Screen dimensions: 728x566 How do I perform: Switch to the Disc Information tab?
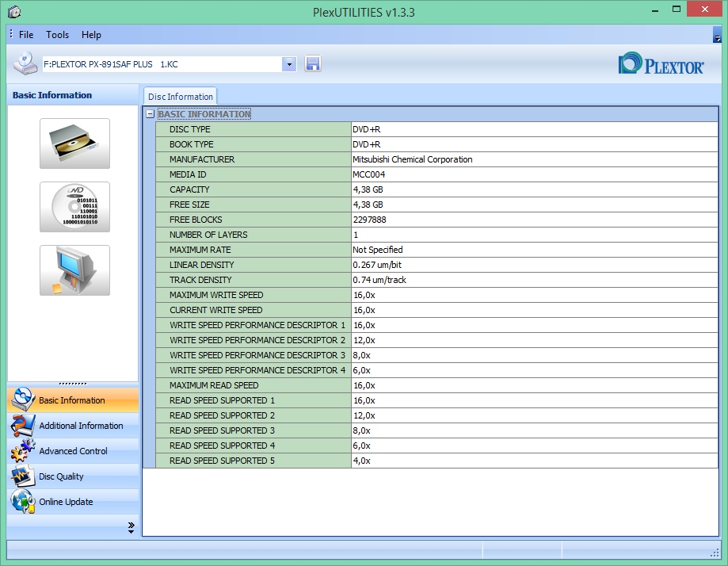(181, 97)
